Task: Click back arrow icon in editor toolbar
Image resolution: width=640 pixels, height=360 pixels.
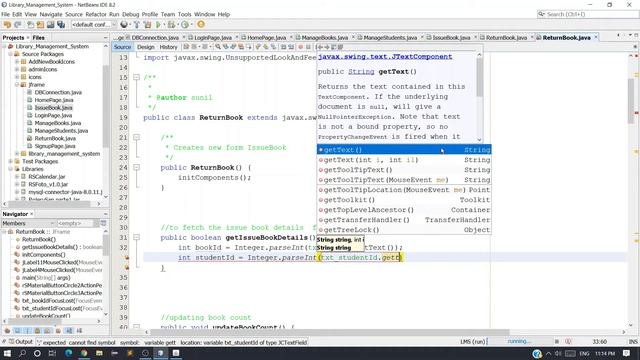Action: point(320,47)
